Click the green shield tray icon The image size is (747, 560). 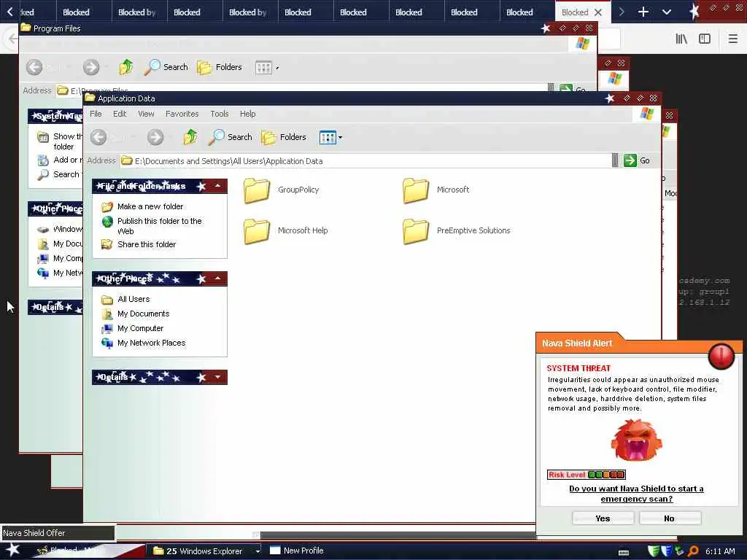pyautogui.click(x=654, y=551)
